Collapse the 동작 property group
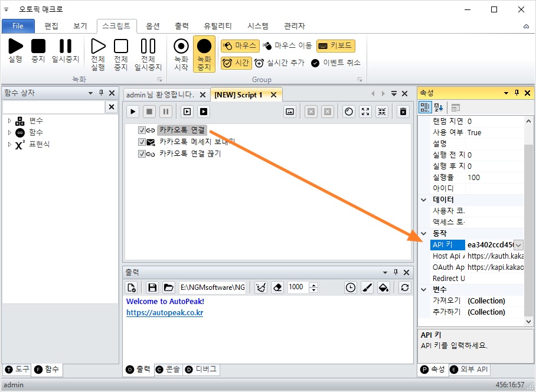The image size is (536, 392). (x=424, y=233)
